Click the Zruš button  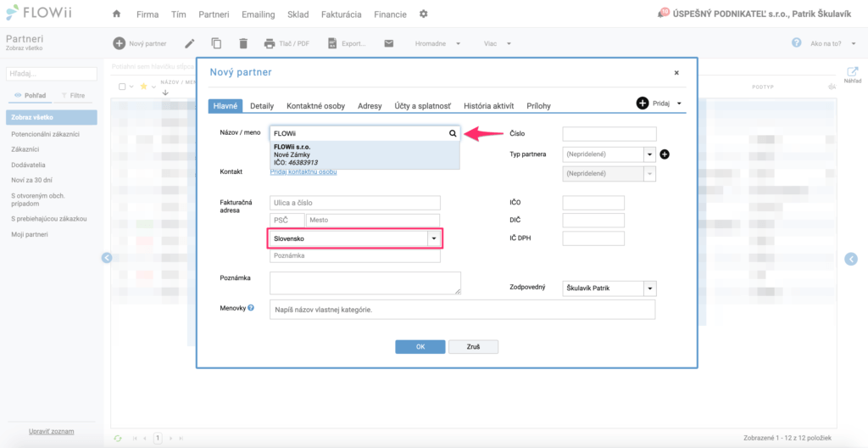click(x=473, y=346)
